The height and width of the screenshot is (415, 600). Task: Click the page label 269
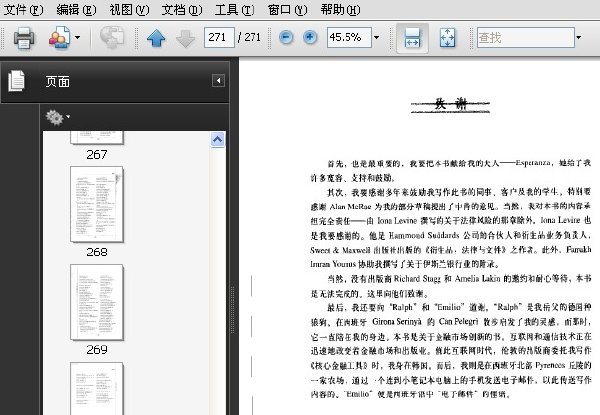coord(97,350)
